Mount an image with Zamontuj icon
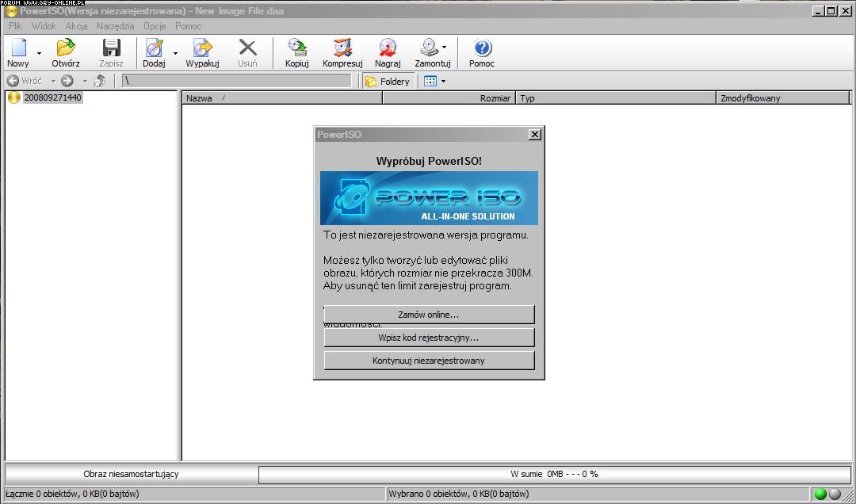This screenshot has height=504, width=856. pos(430,48)
